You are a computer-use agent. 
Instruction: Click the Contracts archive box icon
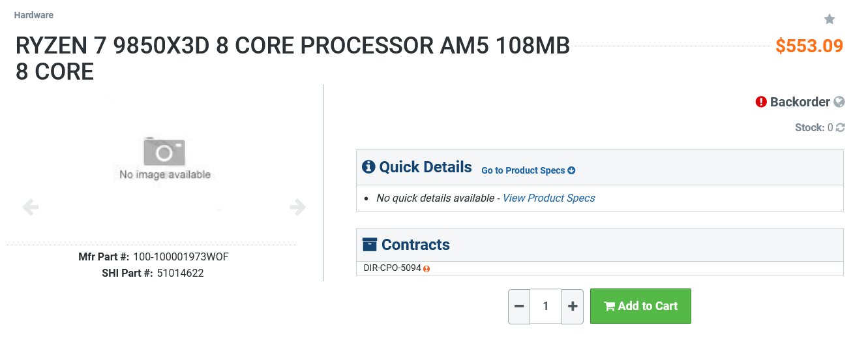pyautogui.click(x=369, y=245)
